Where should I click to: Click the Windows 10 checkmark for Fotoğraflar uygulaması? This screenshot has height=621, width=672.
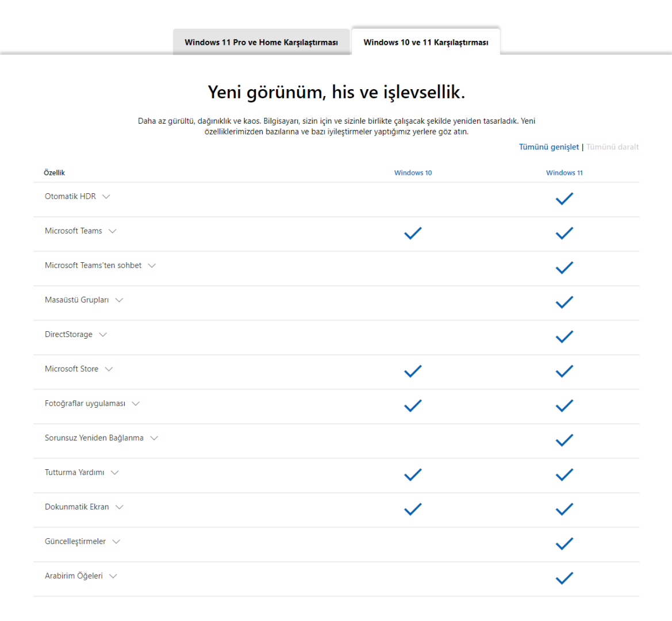[413, 406]
